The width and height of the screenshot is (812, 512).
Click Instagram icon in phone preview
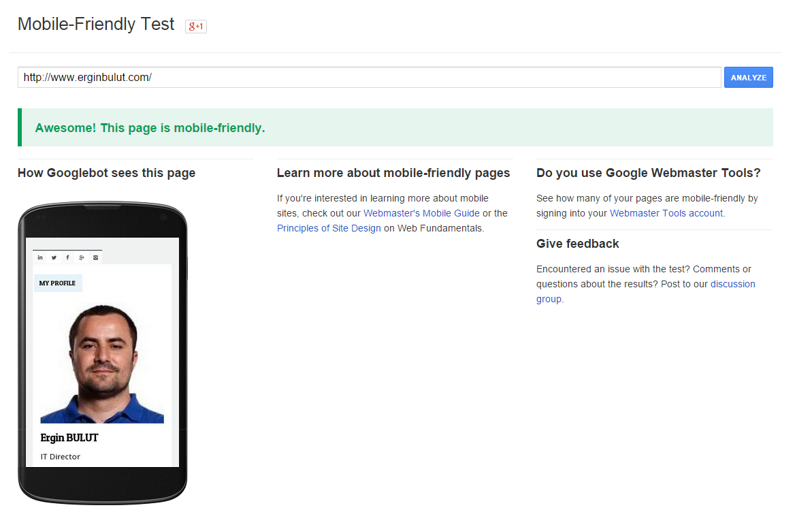pyautogui.click(x=95, y=257)
